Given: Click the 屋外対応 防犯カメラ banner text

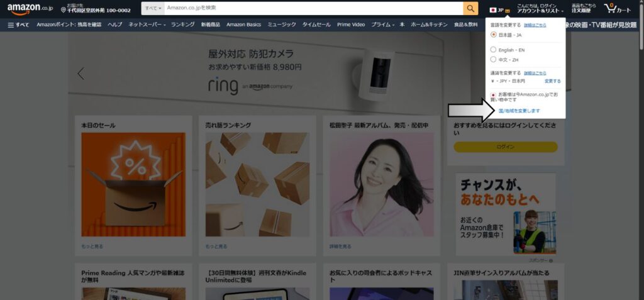Looking at the screenshot, I should click(x=251, y=54).
